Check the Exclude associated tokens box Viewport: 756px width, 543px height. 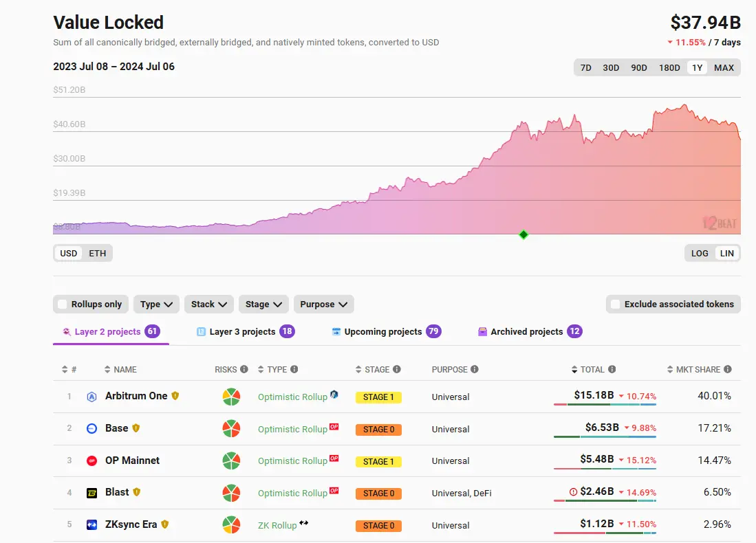click(616, 304)
